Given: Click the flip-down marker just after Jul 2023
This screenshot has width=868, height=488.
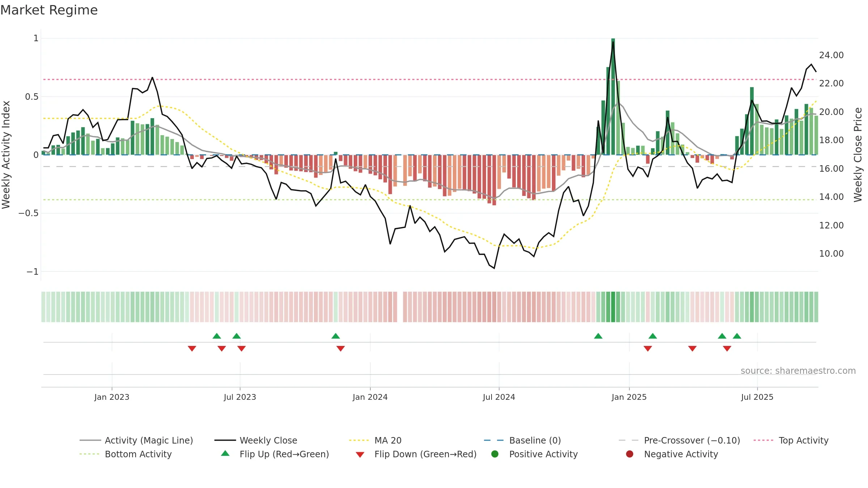Looking at the screenshot, I should click(242, 348).
